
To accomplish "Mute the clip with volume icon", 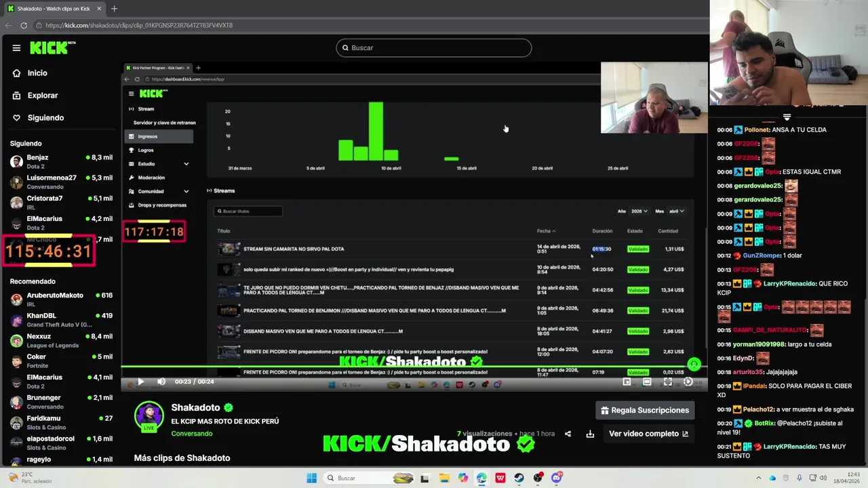I will coord(161,382).
